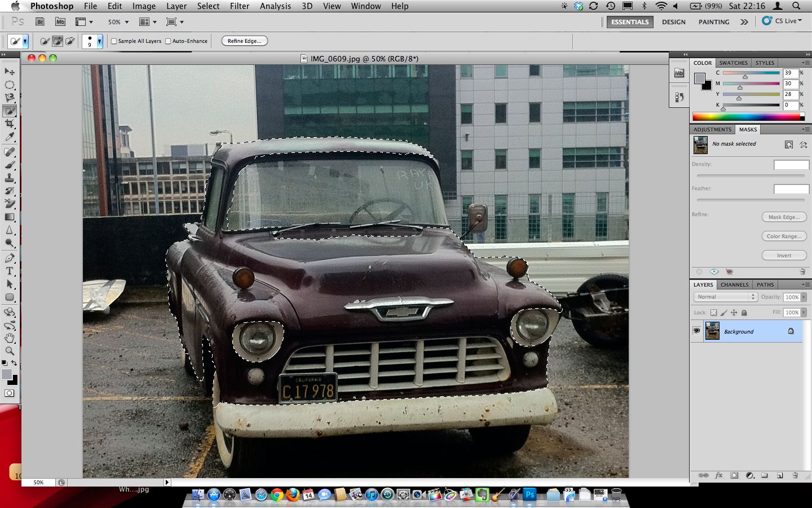This screenshot has height=508, width=812.
Task: Click Add to selection mode icon
Action: pyautogui.click(x=58, y=41)
